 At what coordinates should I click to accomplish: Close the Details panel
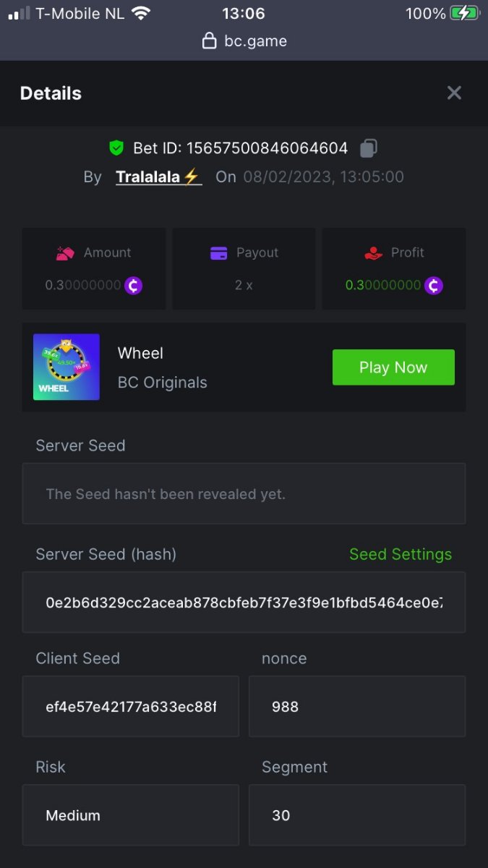tap(454, 93)
